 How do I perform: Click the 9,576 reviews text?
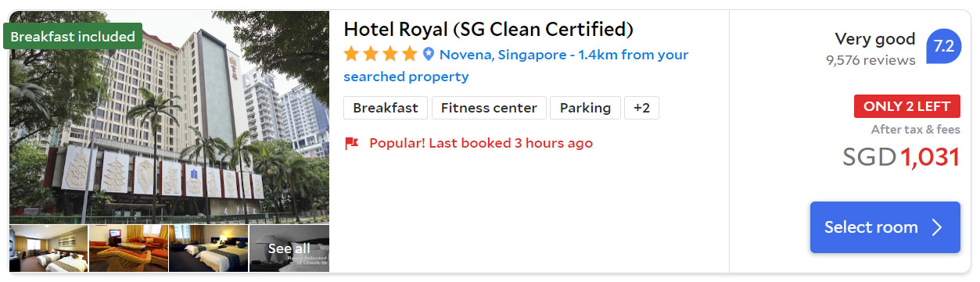point(871,60)
